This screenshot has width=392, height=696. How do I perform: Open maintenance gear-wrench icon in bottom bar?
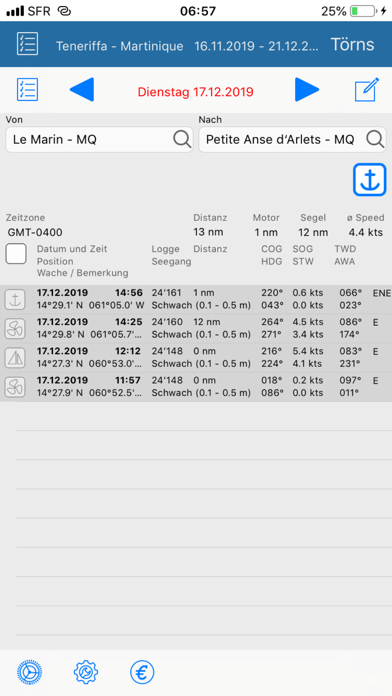86,672
